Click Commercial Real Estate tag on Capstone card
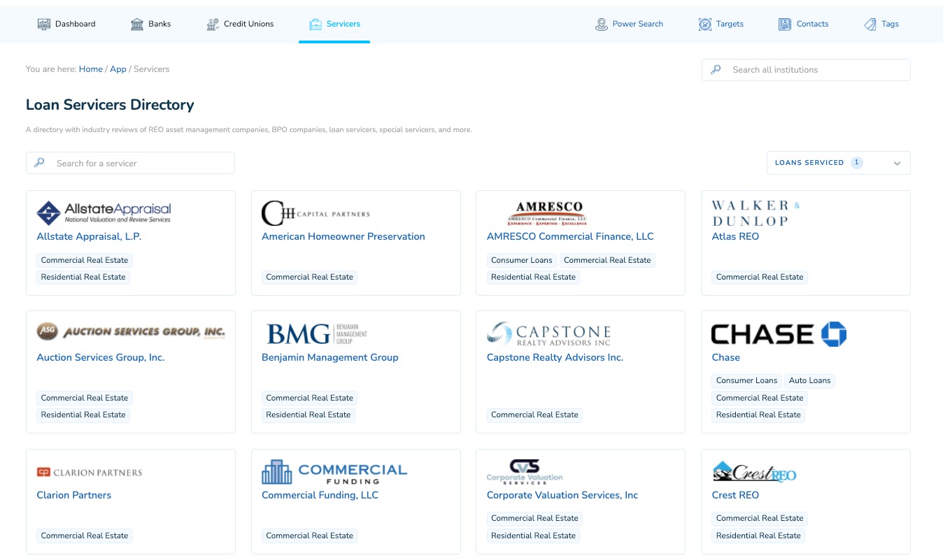 point(534,415)
